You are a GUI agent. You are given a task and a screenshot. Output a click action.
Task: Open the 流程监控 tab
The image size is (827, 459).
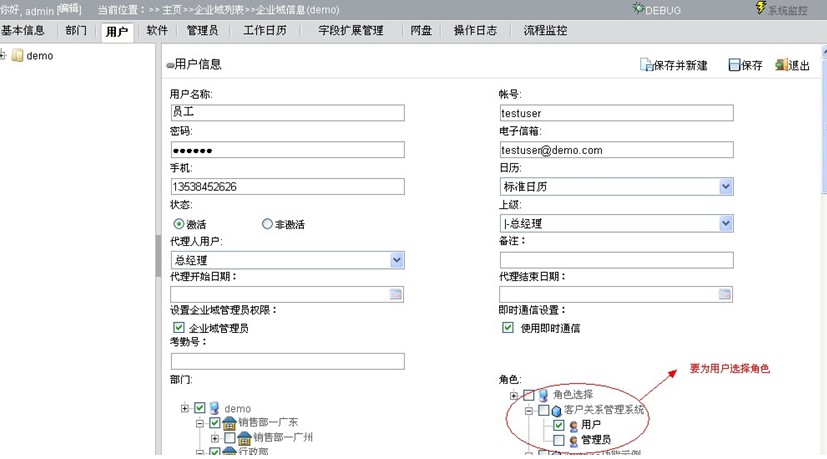[545, 31]
